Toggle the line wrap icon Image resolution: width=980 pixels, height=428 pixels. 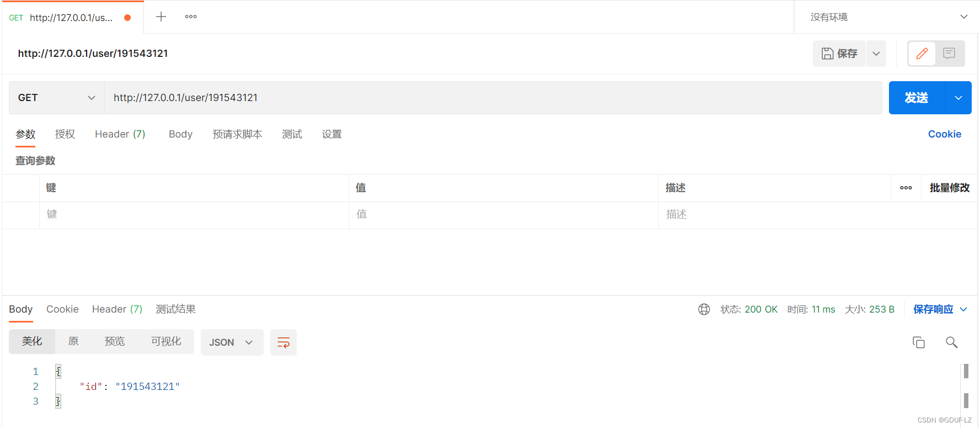[284, 342]
